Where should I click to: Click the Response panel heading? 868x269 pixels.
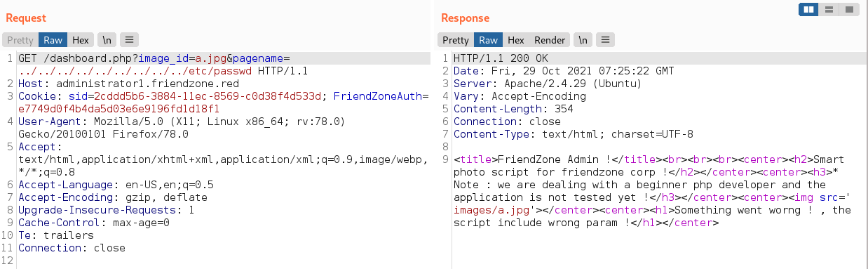[466, 18]
